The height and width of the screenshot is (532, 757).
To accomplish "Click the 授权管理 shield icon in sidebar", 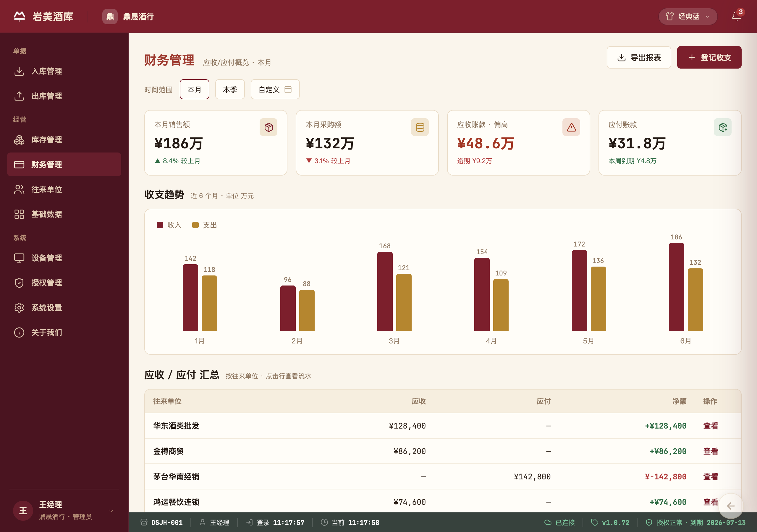I will 19,283.
